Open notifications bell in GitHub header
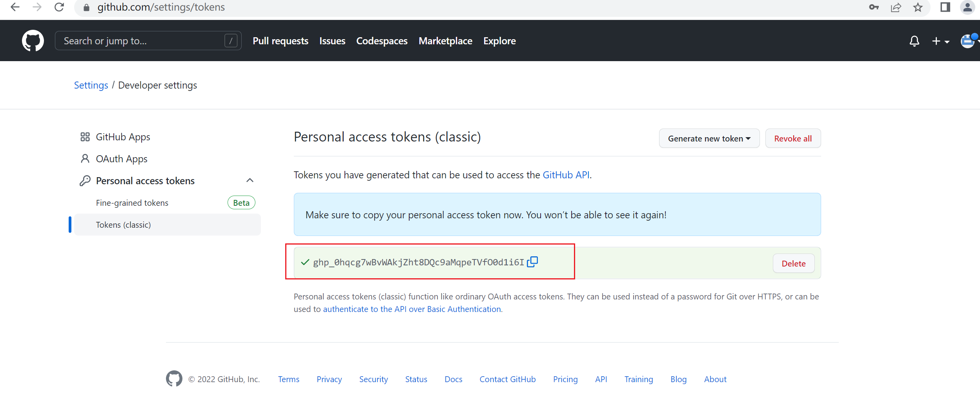980x408 pixels. click(x=914, y=41)
